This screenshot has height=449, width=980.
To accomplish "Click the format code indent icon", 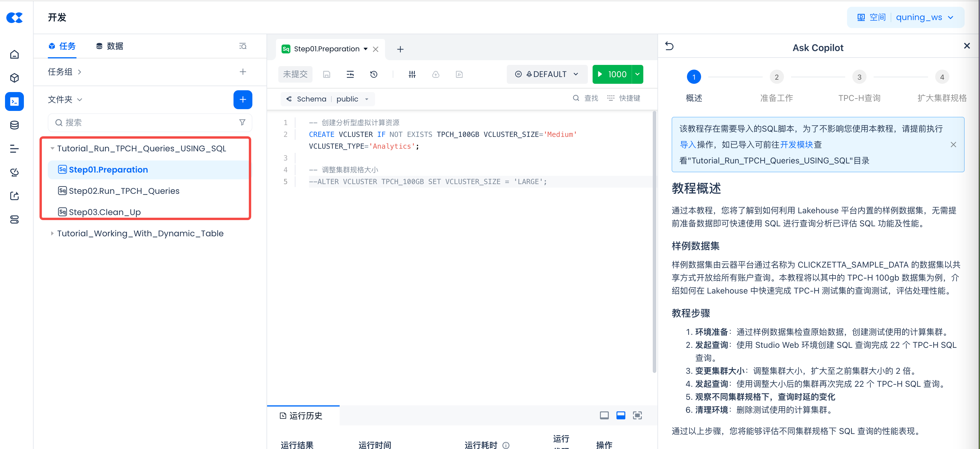I will (350, 74).
